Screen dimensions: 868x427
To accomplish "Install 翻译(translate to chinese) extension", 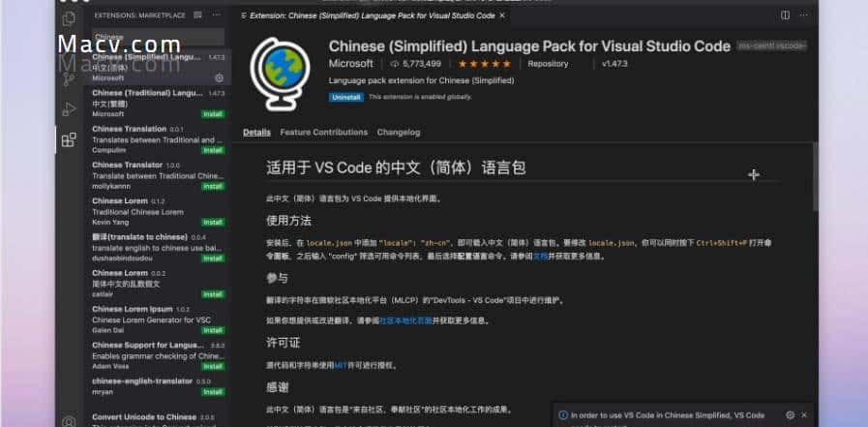I will (x=213, y=259).
